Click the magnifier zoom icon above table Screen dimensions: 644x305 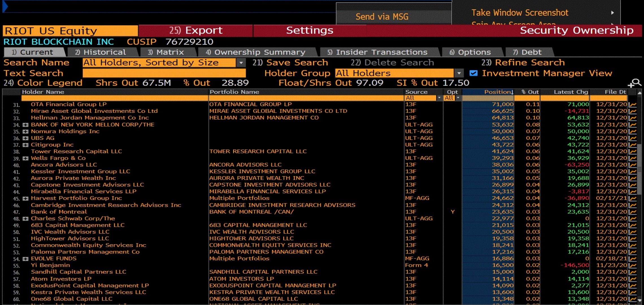click(x=635, y=83)
